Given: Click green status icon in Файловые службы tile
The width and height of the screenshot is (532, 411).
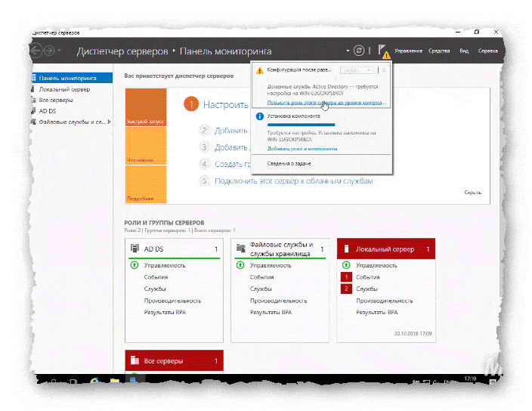Looking at the screenshot, I should (240, 265).
